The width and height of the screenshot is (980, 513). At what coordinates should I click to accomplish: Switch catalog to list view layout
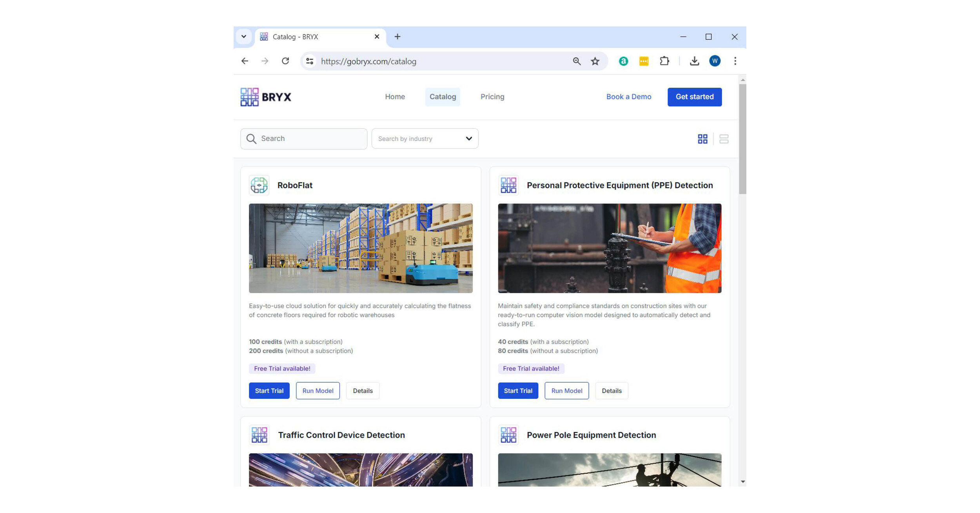(724, 138)
